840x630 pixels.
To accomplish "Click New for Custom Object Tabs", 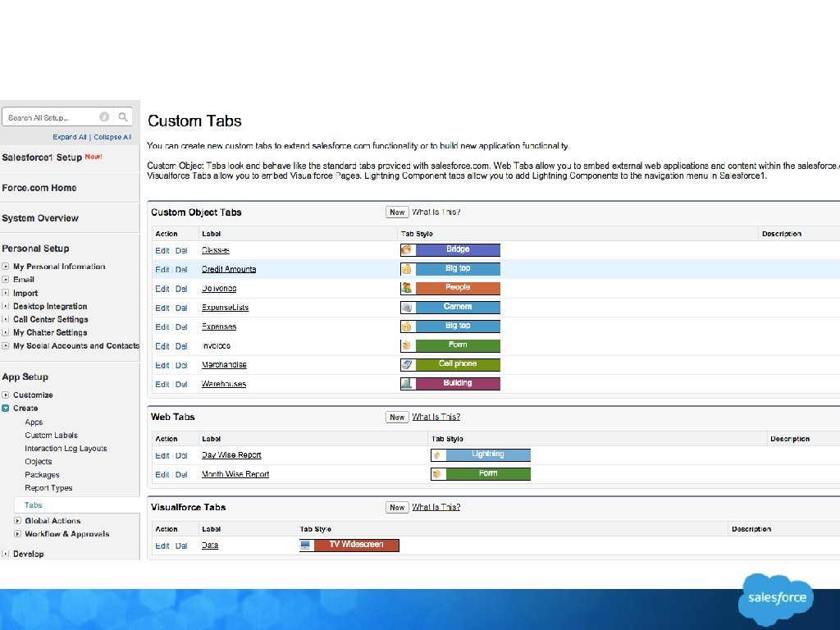I will (x=397, y=212).
